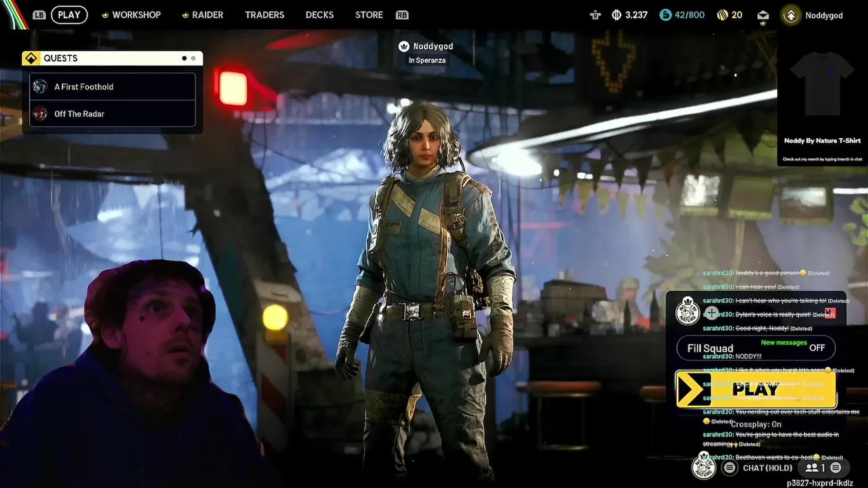Click the QUESTS panel title
868x488 pixels.
click(x=60, y=58)
